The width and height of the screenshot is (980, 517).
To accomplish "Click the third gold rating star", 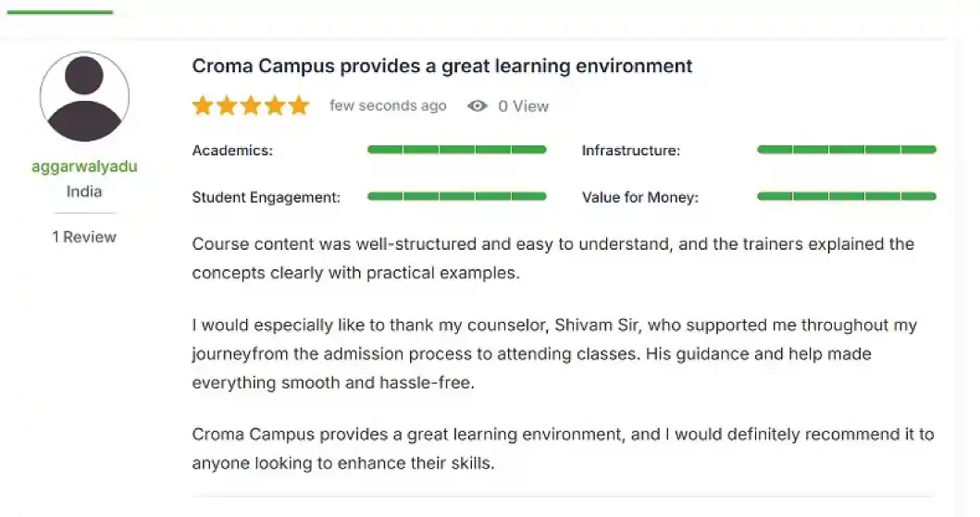I will [x=251, y=105].
